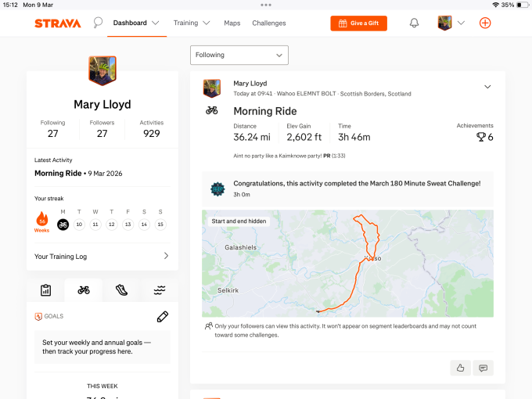Viewport: 532px width, 399px height.
Task: Expand the Morning Ride activity options chevron
Action: [x=487, y=87]
